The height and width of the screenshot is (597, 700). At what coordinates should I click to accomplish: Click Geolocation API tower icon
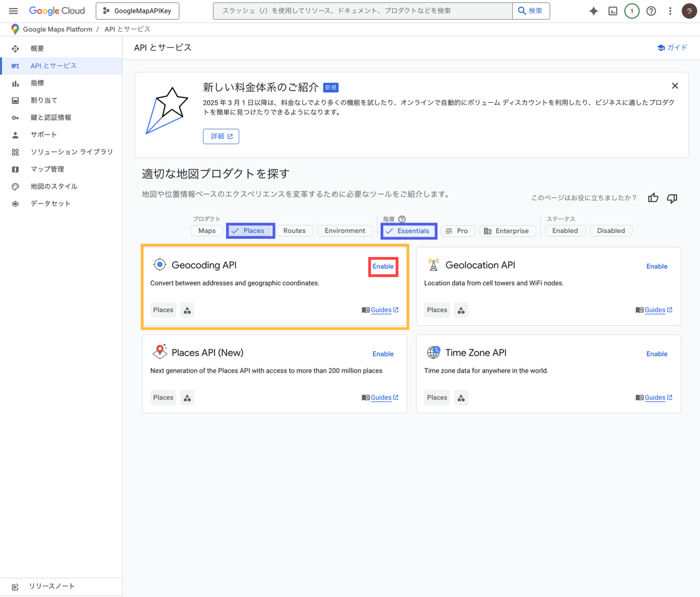click(x=433, y=265)
